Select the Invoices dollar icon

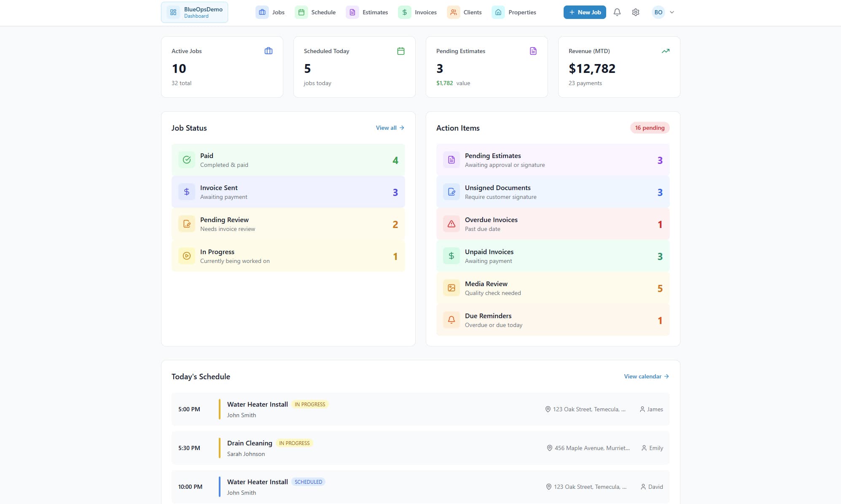[x=404, y=12]
